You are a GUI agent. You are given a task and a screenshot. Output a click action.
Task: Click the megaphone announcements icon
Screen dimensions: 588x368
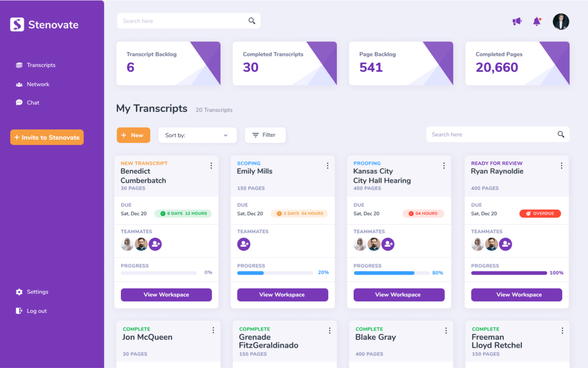point(516,21)
